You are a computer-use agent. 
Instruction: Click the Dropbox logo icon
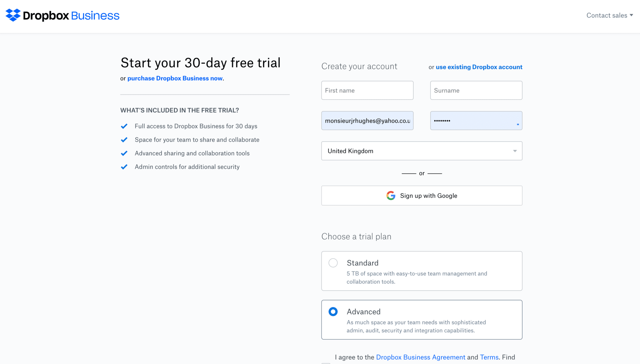13,15
